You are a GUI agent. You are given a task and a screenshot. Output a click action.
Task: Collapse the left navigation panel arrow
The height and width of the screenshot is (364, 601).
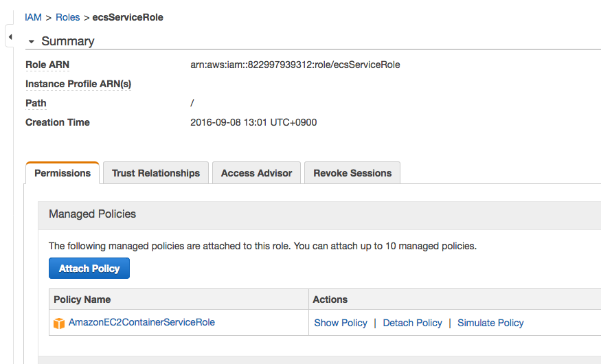10,37
